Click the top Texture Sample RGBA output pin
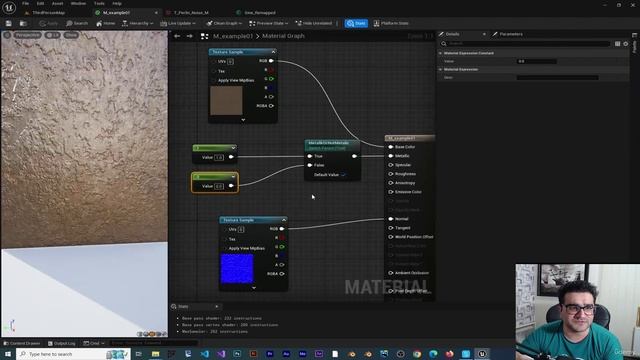 coord(271,106)
